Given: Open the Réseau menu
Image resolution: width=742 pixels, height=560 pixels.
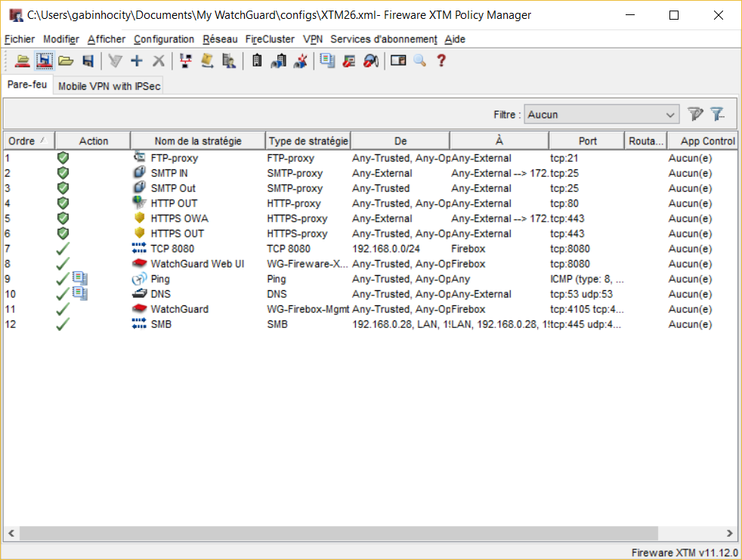Looking at the screenshot, I should (220, 39).
